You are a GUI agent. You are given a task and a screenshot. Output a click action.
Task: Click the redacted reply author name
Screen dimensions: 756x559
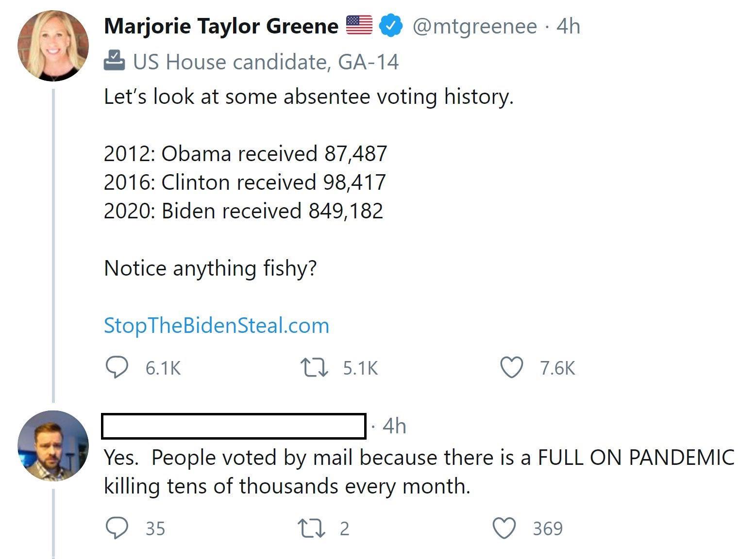pos(234,426)
